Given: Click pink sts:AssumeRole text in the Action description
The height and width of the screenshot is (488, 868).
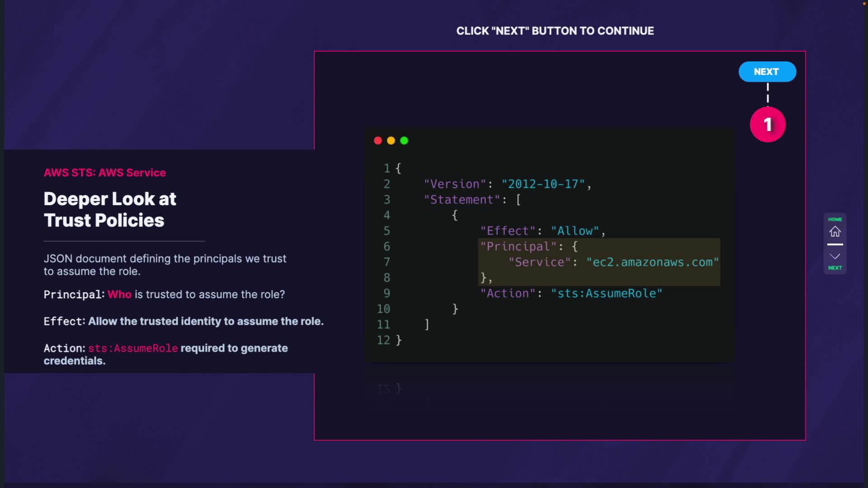Looking at the screenshot, I should pyautogui.click(x=133, y=348).
